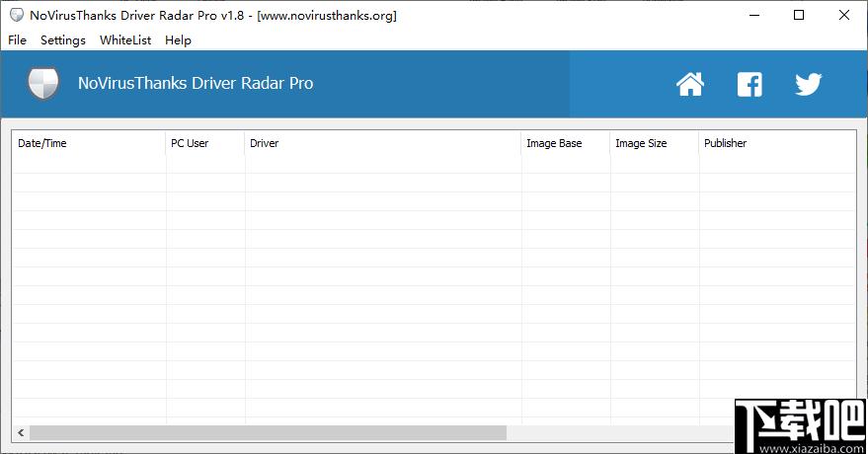Viewport: 868px width, 454px height.
Task: Open the home page icon
Action: [690, 84]
